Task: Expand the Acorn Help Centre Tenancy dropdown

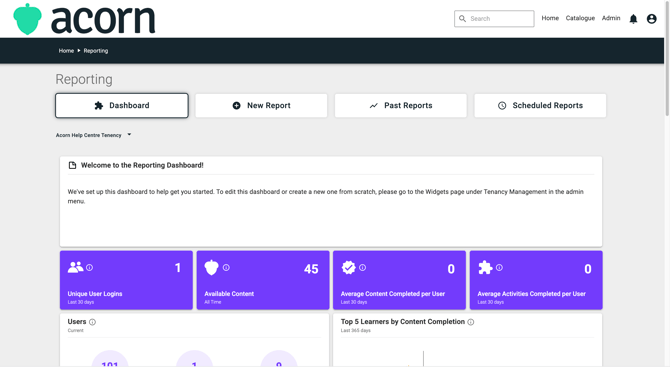Action: coord(94,135)
